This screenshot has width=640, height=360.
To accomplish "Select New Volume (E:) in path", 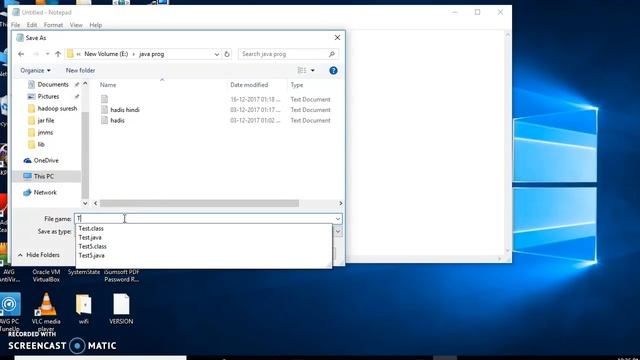I will [106, 54].
